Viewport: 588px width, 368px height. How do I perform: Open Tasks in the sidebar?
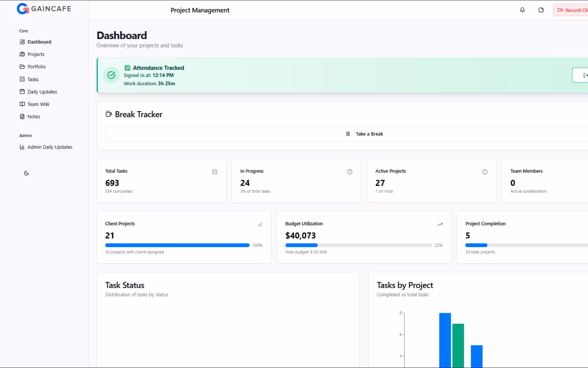click(33, 79)
